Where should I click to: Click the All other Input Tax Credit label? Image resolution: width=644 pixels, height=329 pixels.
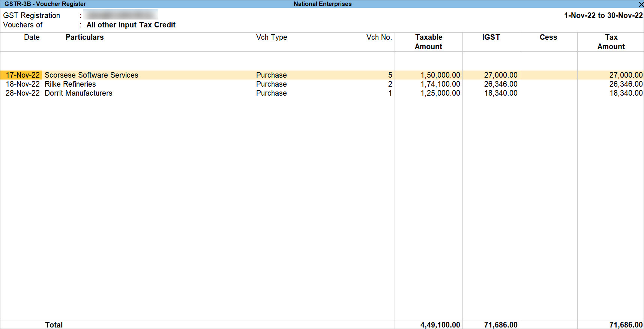(x=131, y=25)
